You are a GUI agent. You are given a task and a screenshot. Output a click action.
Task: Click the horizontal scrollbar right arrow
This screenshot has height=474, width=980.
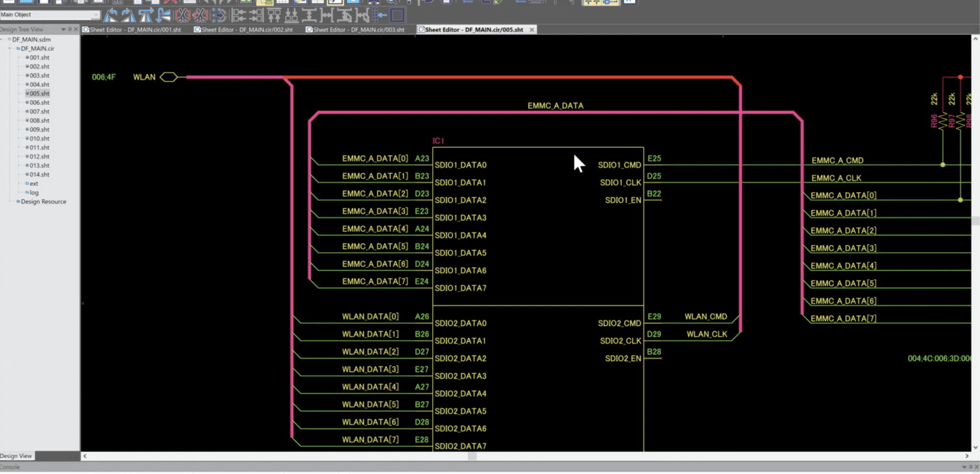point(967,456)
